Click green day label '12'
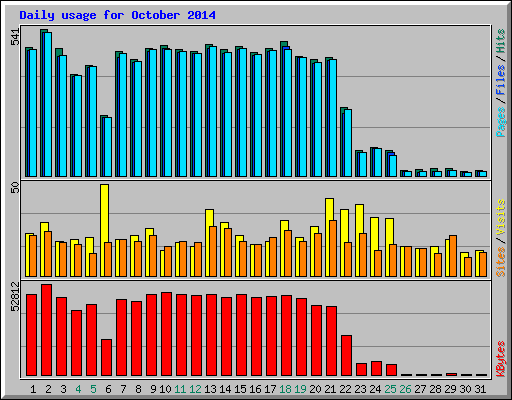This screenshot has height=400, width=512. pyautogui.click(x=195, y=389)
